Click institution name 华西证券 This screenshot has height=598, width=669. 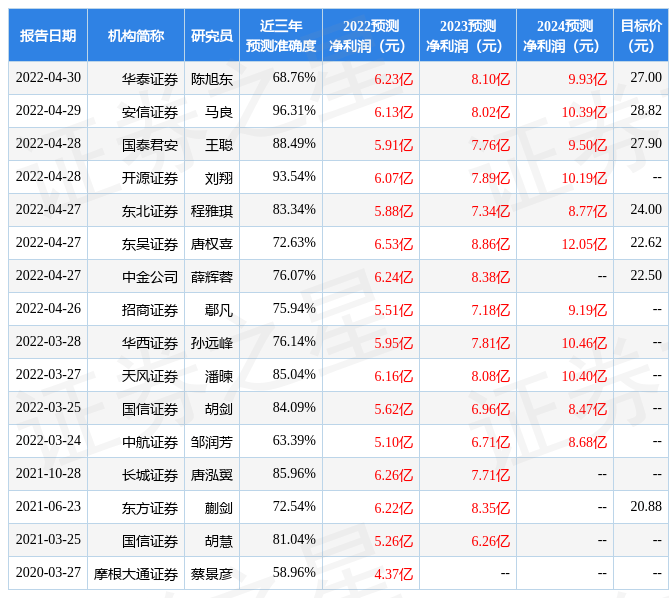point(150,343)
